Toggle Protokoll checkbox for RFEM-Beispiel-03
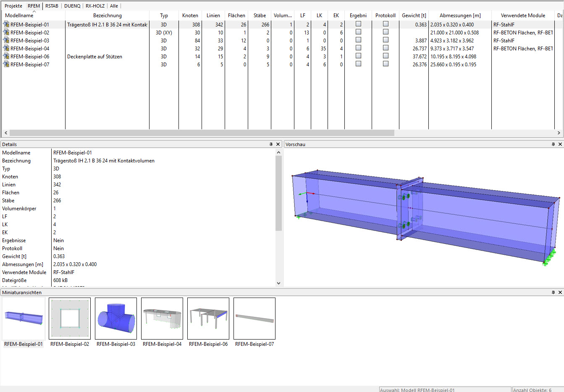The image size is (564, 392). [386, 40]
